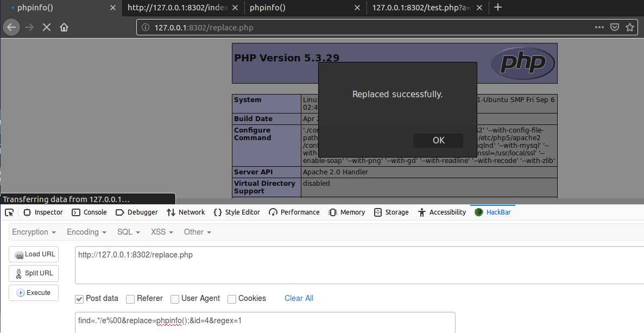
Task: Save page to Pocket
Action: 615,28
